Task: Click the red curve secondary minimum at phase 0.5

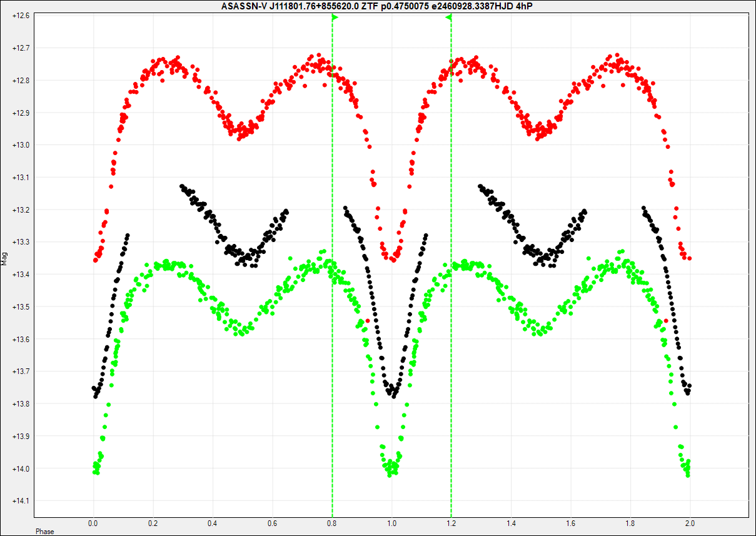Action: coord(243,132)
